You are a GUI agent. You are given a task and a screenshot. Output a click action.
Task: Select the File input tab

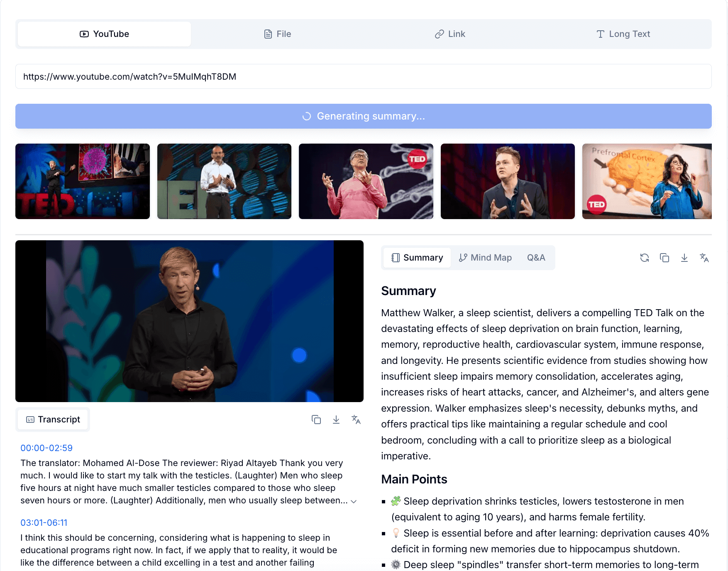(x=278, y=34)
